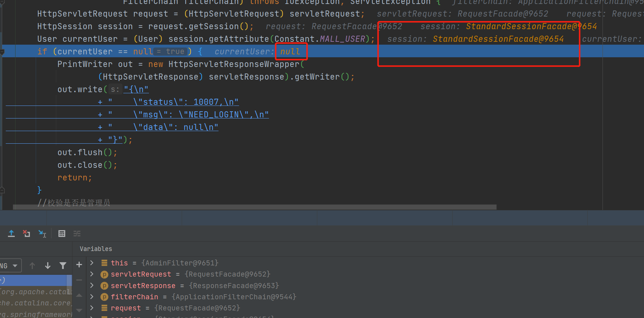Select the this = {AdminFilter@9651} row

pos(365,263)
